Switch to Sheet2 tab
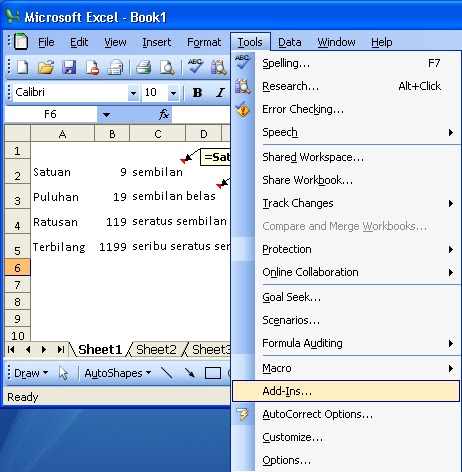 point(156,349)
